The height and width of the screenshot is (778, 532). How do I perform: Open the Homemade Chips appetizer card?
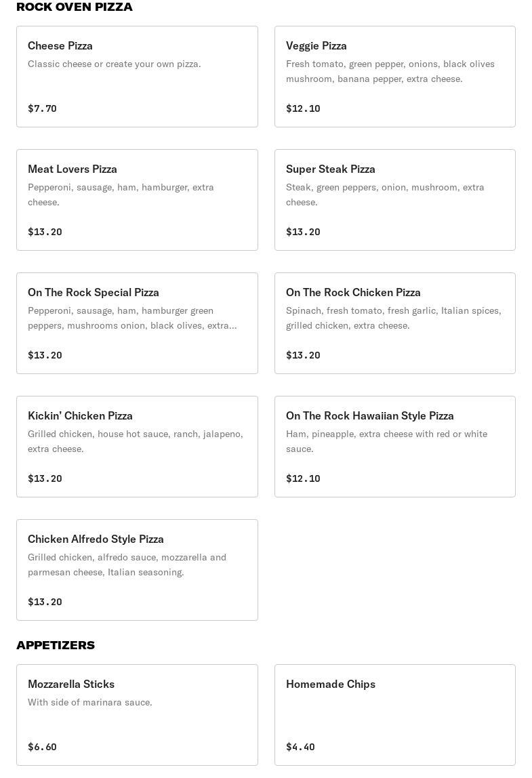tap(394, 715)
